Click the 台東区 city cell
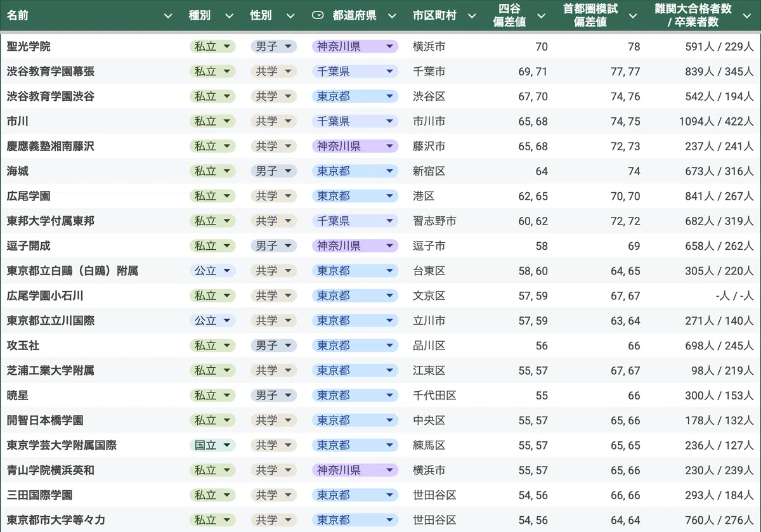Screen dimensions: 761x532 click(x=429, y=271)
